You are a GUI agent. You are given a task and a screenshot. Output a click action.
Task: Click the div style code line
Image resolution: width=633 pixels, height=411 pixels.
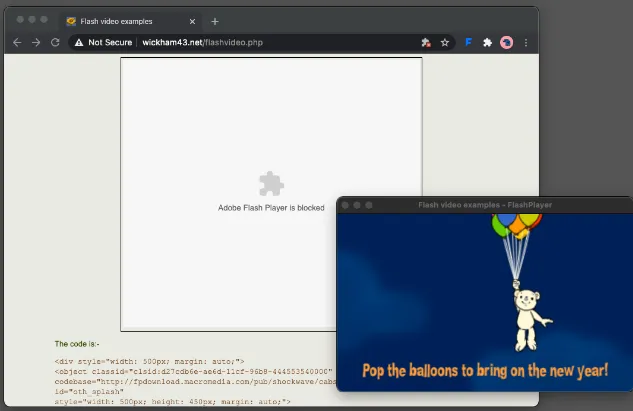(149, 361)
